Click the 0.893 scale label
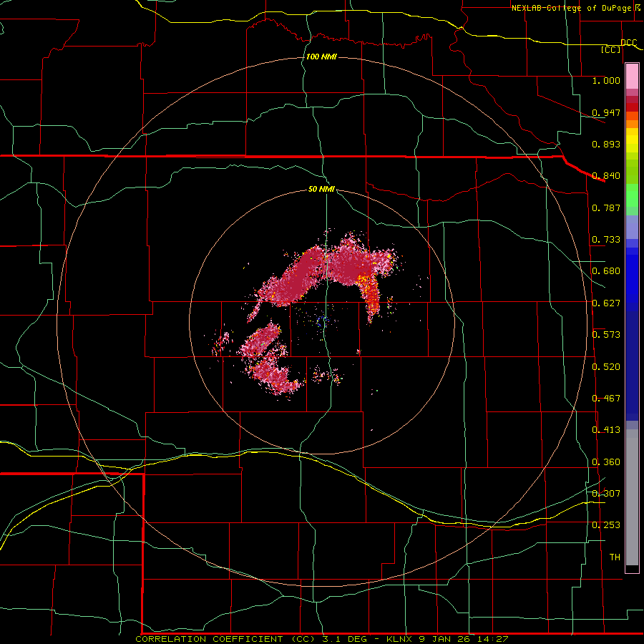 click(606, 144)
